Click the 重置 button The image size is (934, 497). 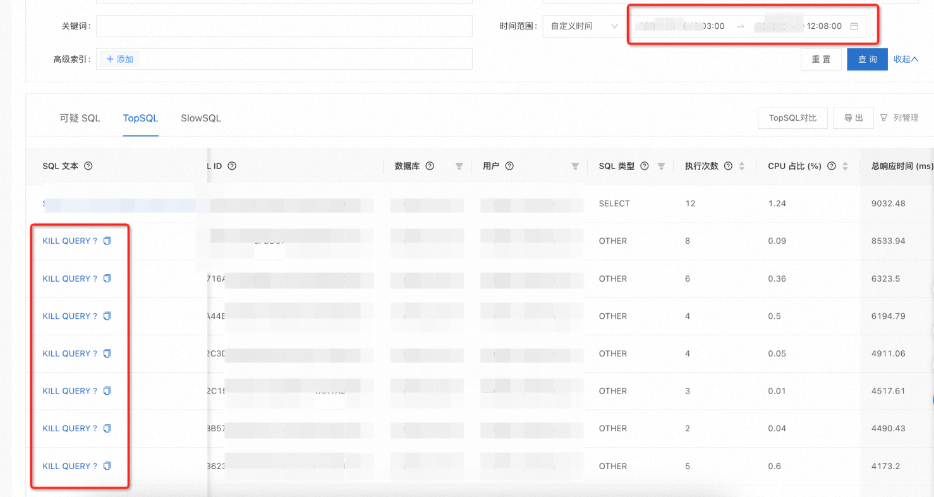[821, 60]
